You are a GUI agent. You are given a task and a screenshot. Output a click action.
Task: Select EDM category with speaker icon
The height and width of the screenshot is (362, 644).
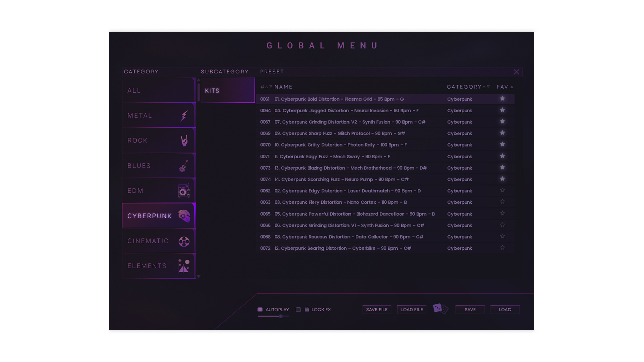pos(159,191)
